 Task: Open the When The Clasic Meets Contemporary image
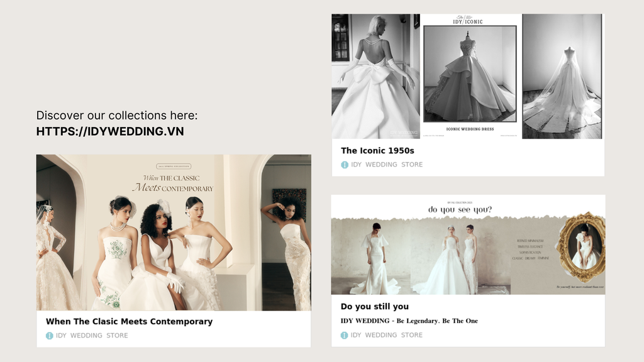174,233
